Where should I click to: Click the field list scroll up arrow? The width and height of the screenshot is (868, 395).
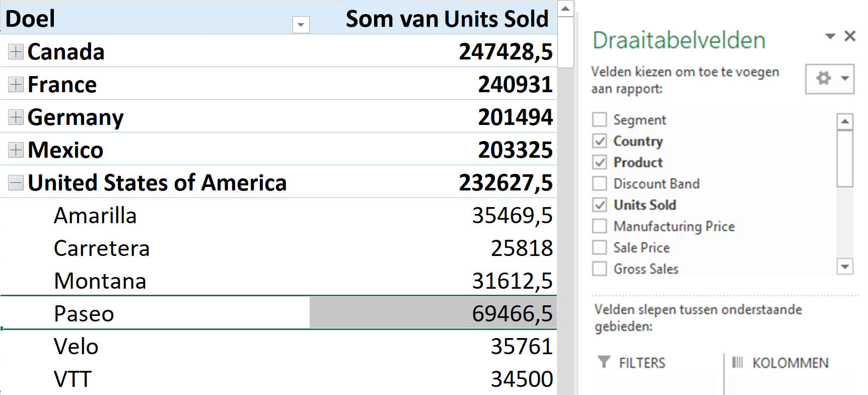(845, 121)
